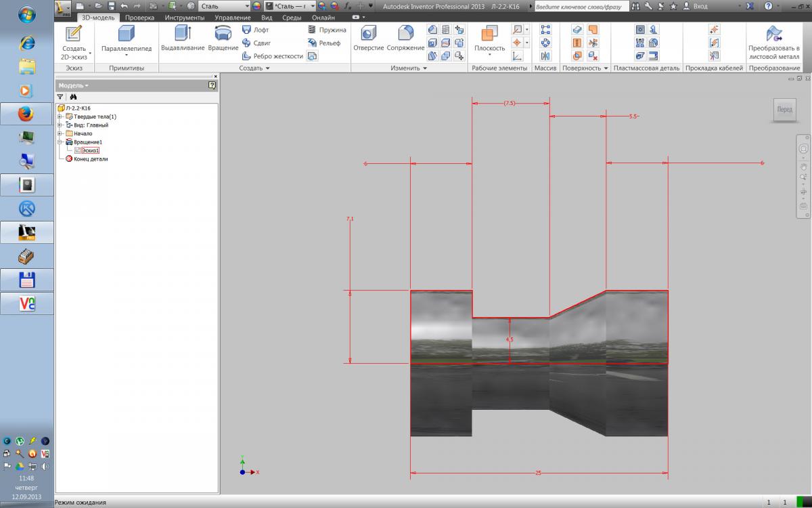The image size is (812, 508).
Task: Activate the Сопряжение (Fillet) tool
Action: (x=405, y=38)
